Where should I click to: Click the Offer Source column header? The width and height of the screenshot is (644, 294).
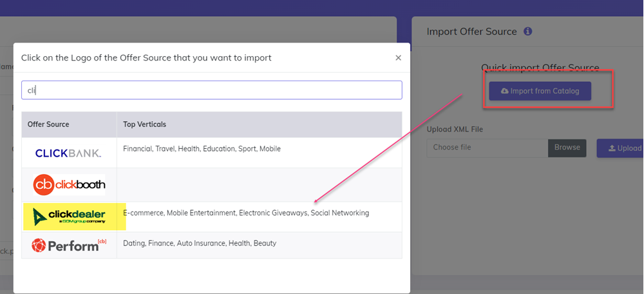click(69, 124)
